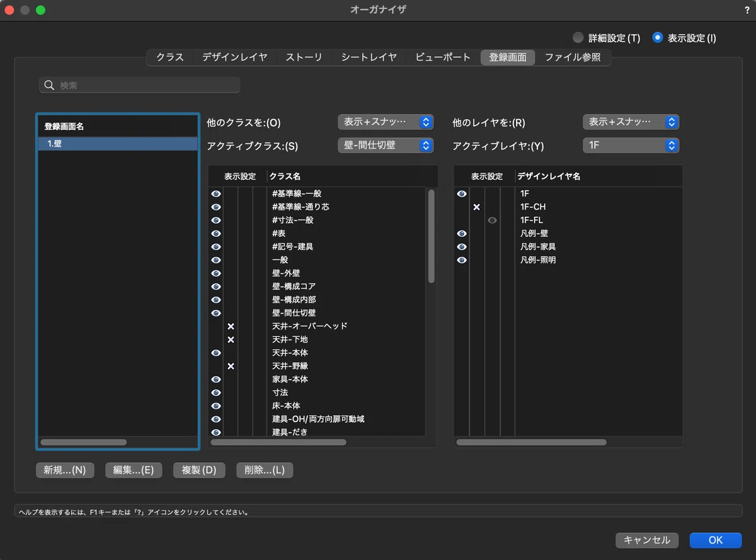Viewport: 756px width, 560px height.
Task: Click the invisible X icon for 天井-オーバーヘッド
Action: 231,326
